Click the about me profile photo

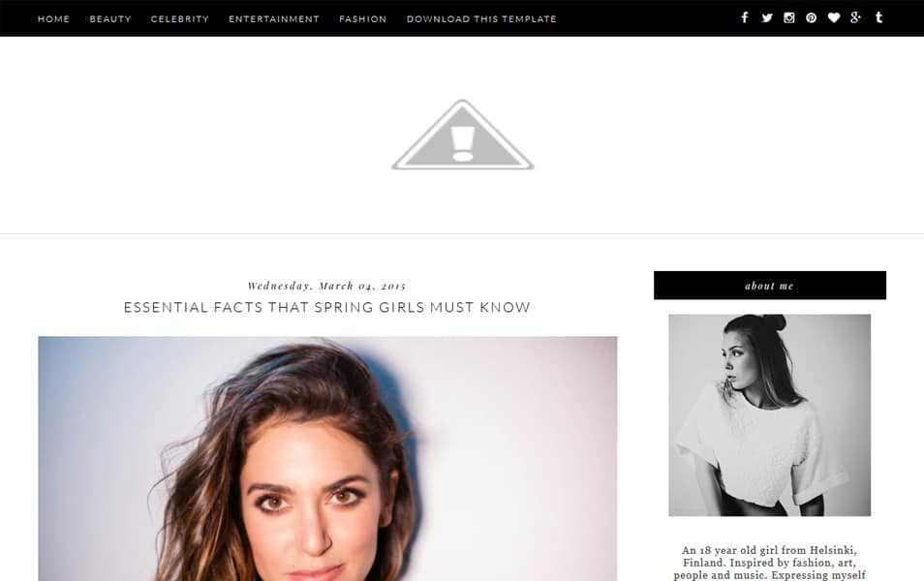pyautogui.click(x=770, y=415)
